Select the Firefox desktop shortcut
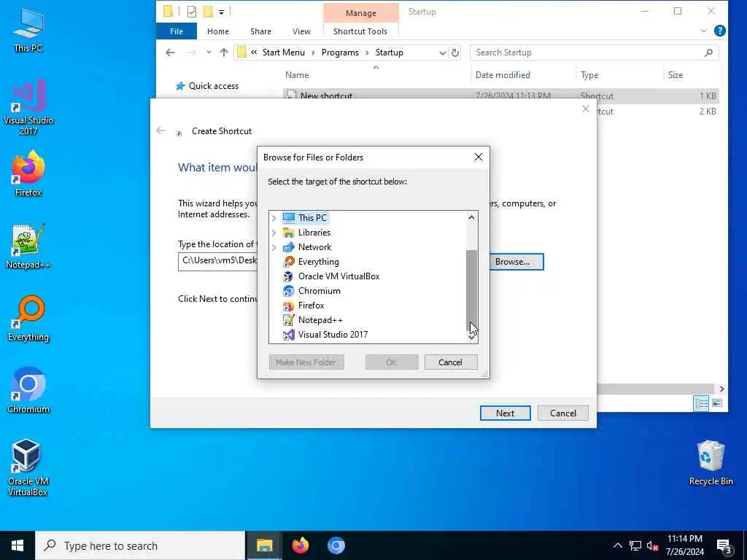 [x=28, y=174]
